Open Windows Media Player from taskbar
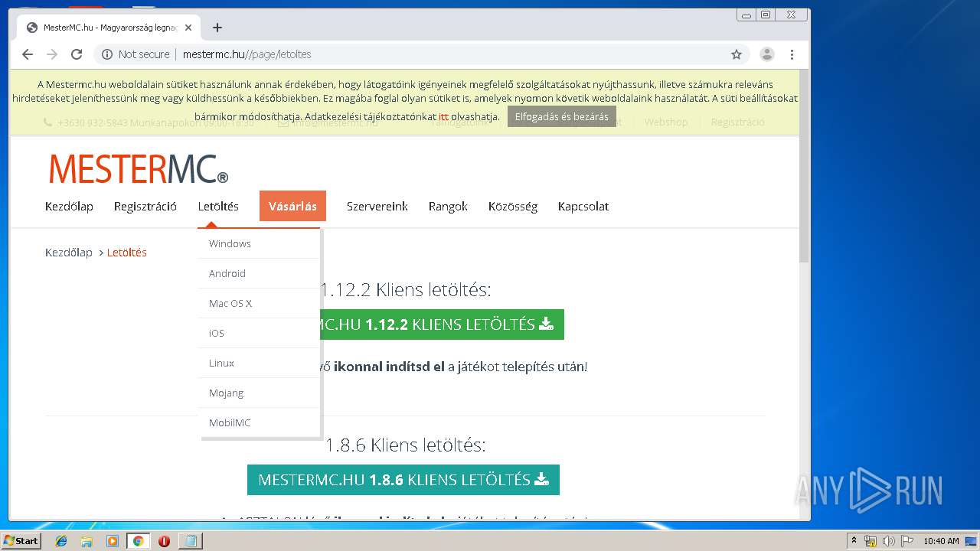The height and width of the screenshot is (551, 980). click(x=113, y=541)
